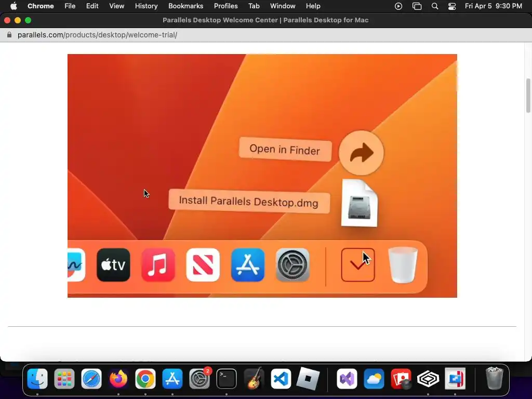
Task: Click the Open in Finder label in the image
Action: click(x=285, y=150)
